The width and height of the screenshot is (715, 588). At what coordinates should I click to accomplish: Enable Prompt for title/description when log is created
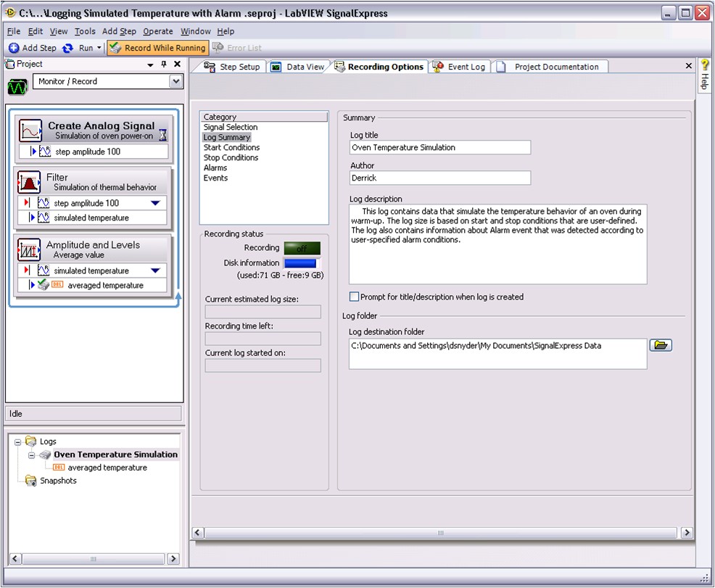tap(353, 296)
